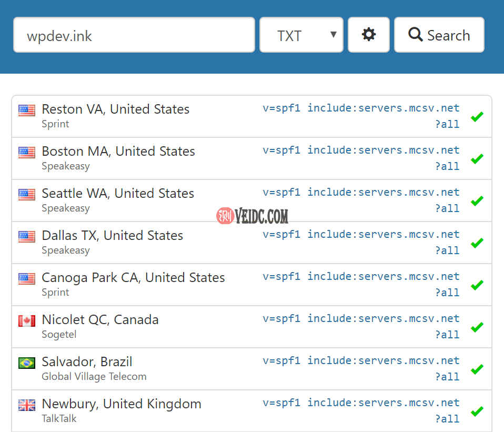Open SPF record result for Dallas TX
This screenshot has height=432, width=504.
(361, 242)
